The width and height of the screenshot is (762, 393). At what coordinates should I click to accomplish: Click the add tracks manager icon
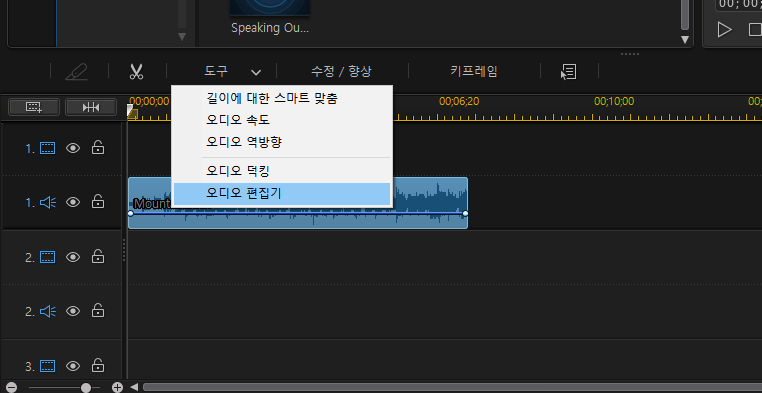coord(34,107)
